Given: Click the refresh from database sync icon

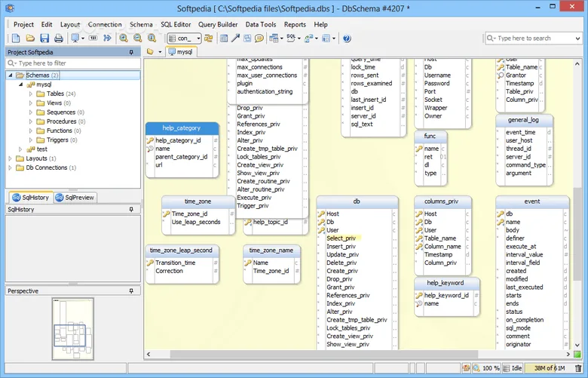Looking at the screenshot, I should (x=209, y=38).
